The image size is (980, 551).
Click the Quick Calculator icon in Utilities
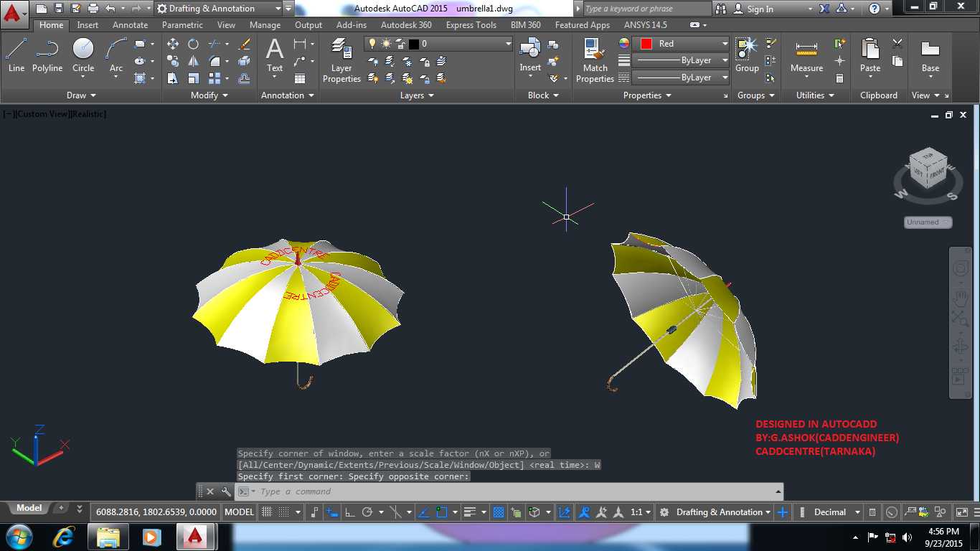pos(840,78)
